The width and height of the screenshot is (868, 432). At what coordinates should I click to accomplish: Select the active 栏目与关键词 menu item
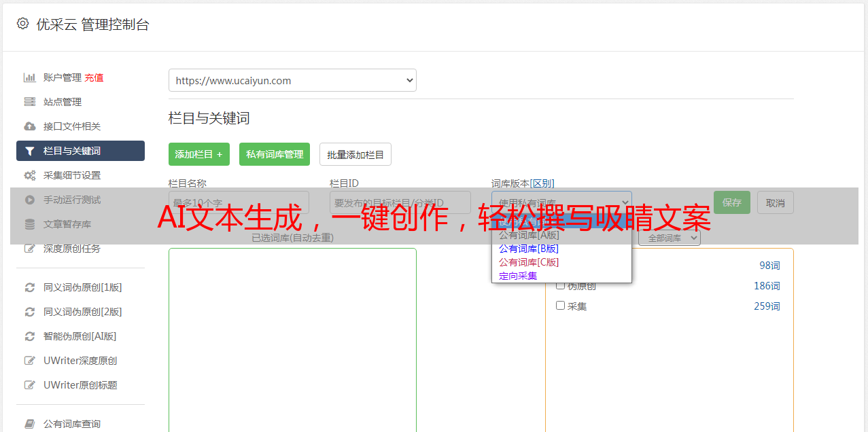[80, 151]
